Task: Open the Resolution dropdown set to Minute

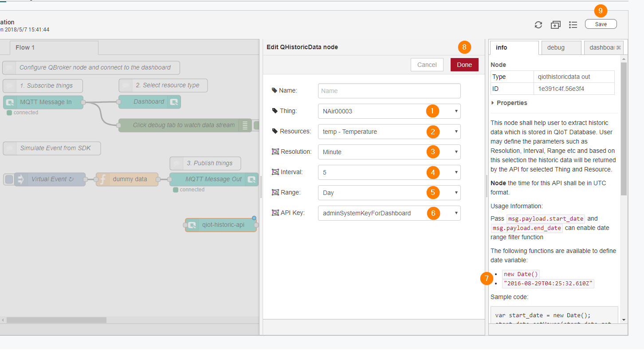Action: 389,152
